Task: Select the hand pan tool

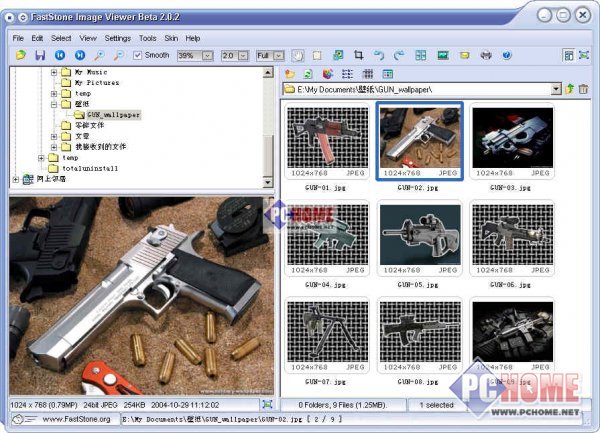Action: click(x=298, y=55)
